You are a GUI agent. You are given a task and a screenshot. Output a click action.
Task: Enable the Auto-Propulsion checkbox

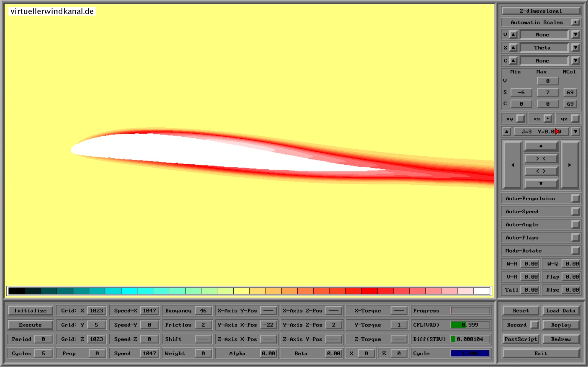click(x=575, y=199)
